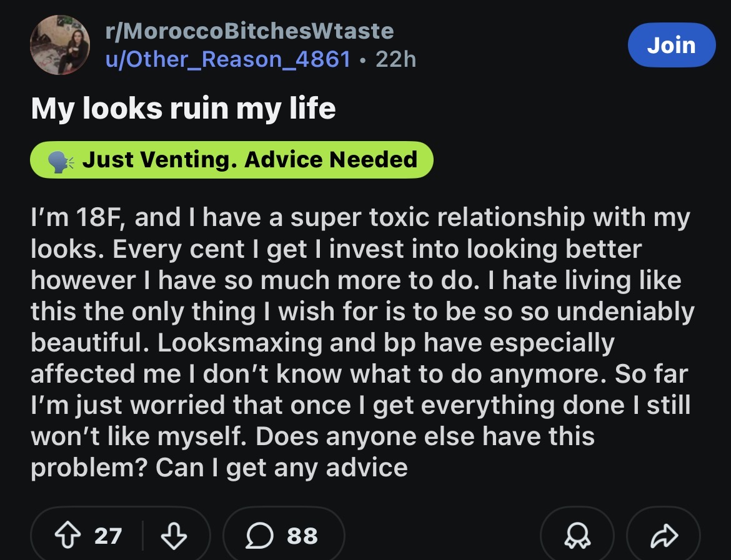Join the r/MoroccoBitchesWtaste community
731x560 pixels.
click(671, 45)
